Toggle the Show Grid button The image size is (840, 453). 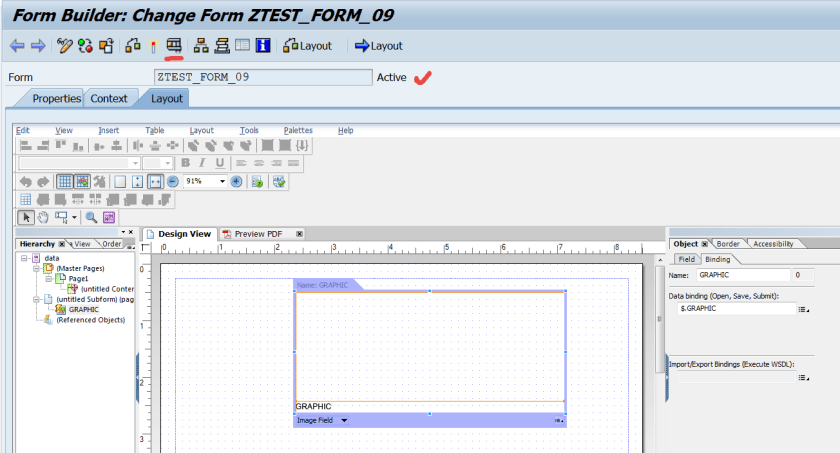coord(65,182)
